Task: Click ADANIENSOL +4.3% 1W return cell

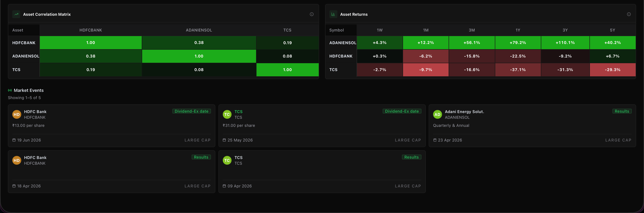Action: coord(380,43)
